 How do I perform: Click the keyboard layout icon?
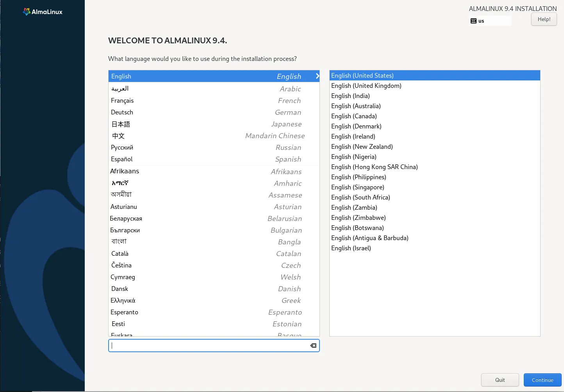tap(473, 21)
